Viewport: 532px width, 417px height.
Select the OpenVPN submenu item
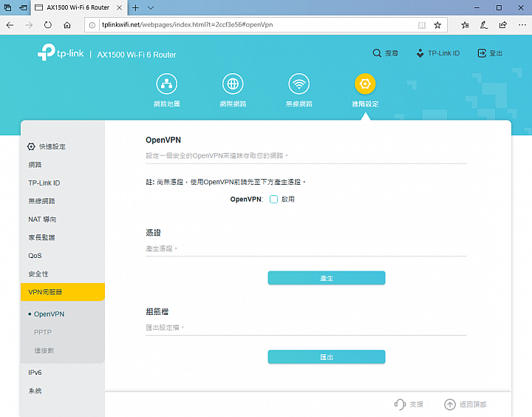coord(50,314)
